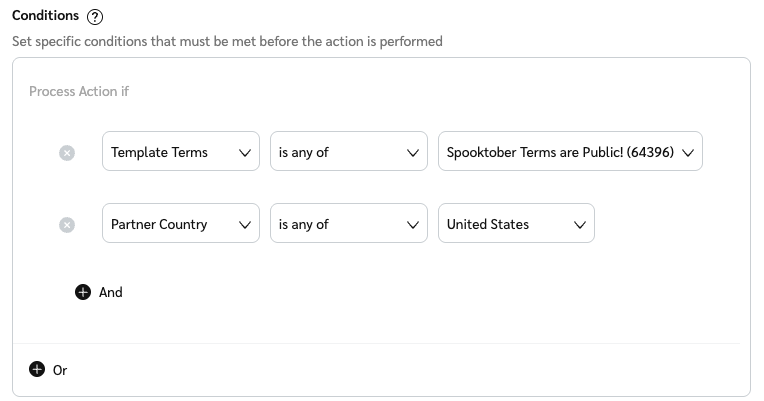The image size is (764, 401).
Task: Open the Template Terms field dropdown
Action: click(x=180, y=152)
